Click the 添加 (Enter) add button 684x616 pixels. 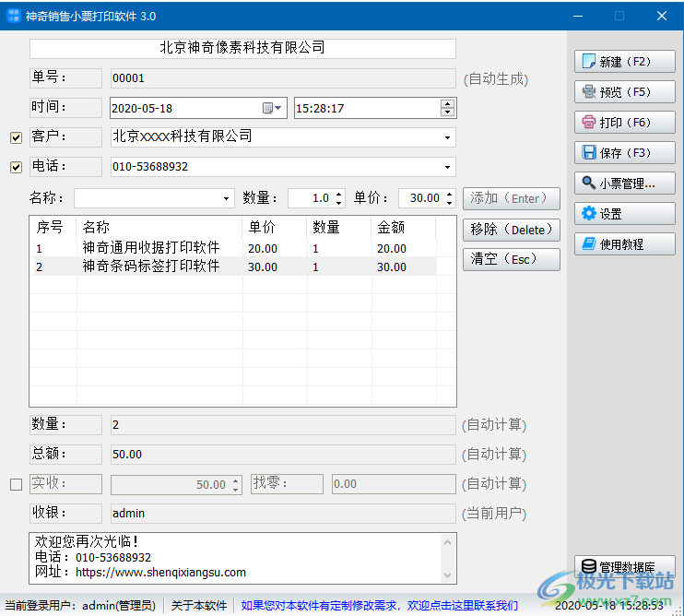pos(512,199)
